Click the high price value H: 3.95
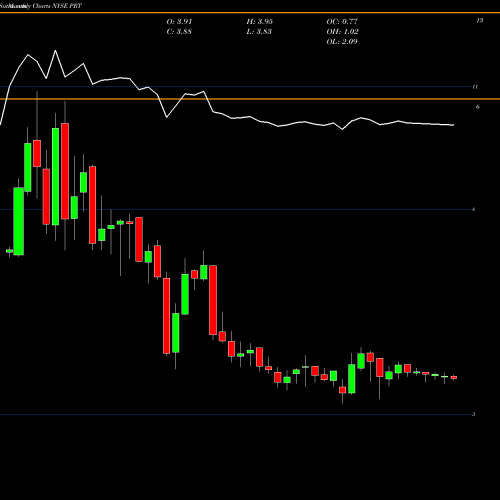Viewport: 500px width, 500px height. tap(260, 22)
